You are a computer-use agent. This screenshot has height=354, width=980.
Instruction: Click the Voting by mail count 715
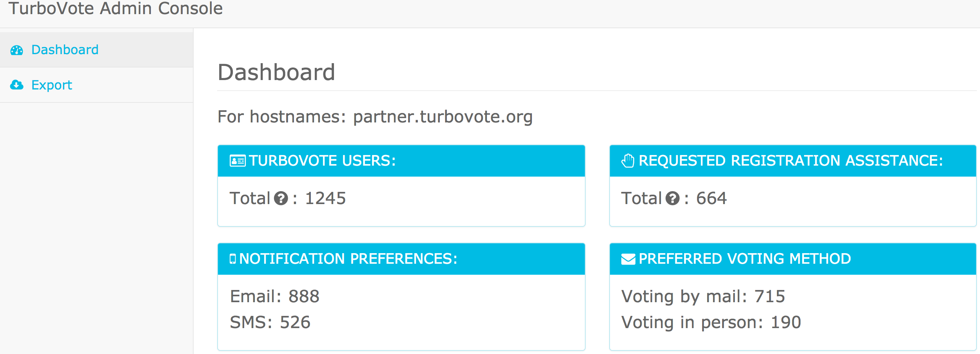(x=770, y=297)
